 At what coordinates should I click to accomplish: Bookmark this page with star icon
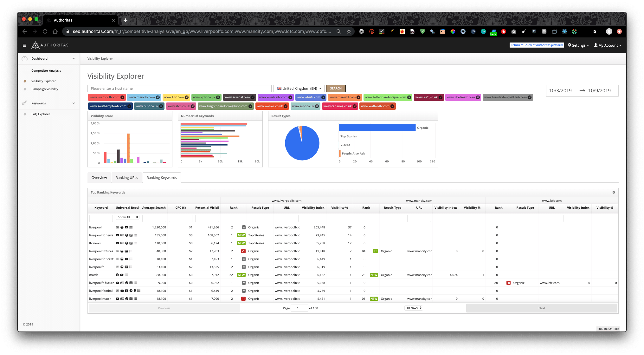349,31
